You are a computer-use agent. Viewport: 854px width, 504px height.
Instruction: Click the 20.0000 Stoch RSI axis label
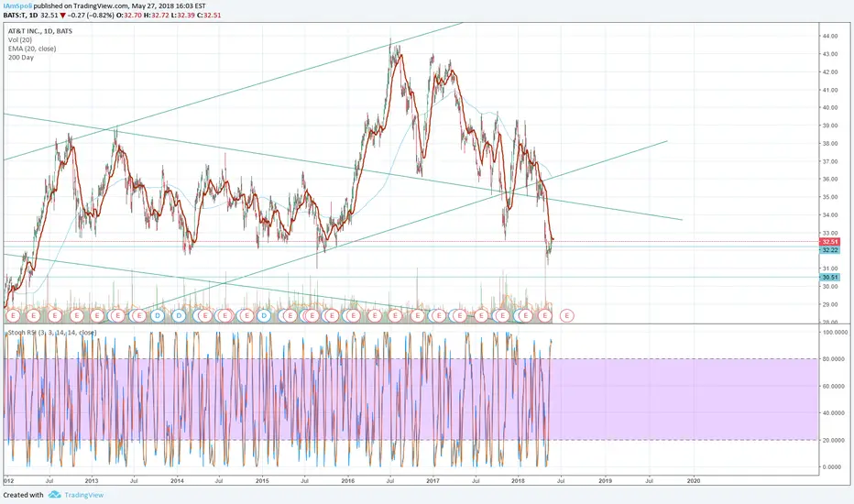833,440
